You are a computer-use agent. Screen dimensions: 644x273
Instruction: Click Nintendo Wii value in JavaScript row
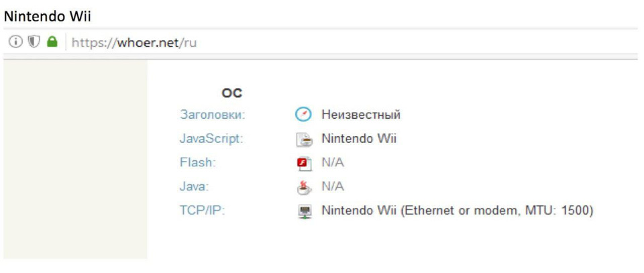click(359, 139)
